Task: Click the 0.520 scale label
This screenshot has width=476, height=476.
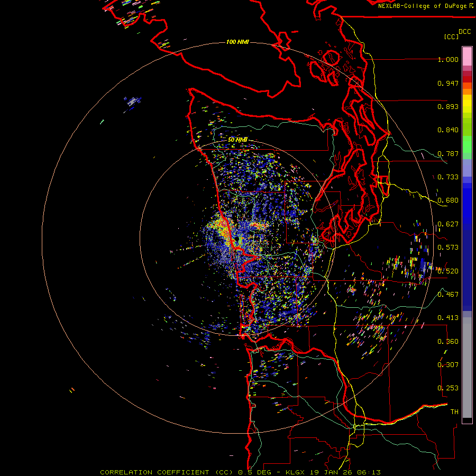Action: (x=448, y=271)
